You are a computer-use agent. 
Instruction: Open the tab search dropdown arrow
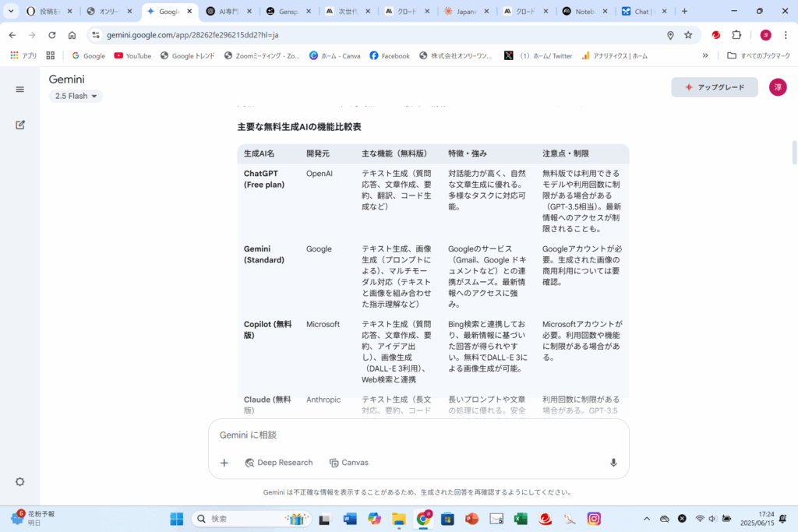(11, 11)
